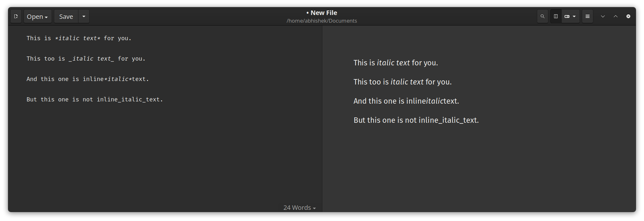Open the preview layout dropdown
This screenshot has width=644, height=221.
tap(570, 16)
